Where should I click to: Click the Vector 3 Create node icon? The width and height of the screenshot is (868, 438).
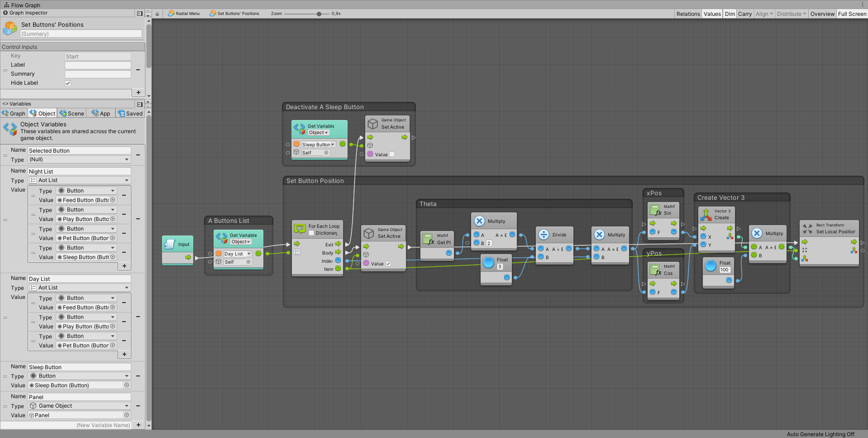click(706, 215)
